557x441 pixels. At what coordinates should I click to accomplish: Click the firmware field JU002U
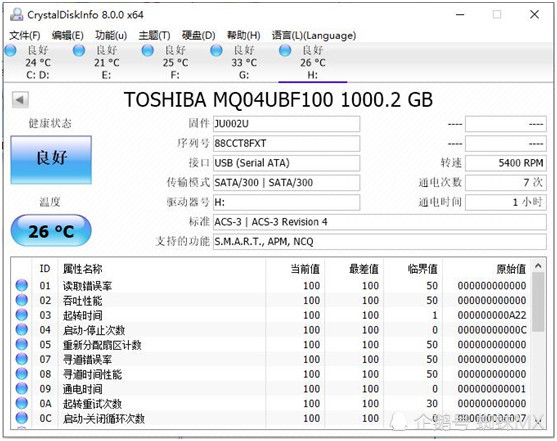[x=286, y=124]
